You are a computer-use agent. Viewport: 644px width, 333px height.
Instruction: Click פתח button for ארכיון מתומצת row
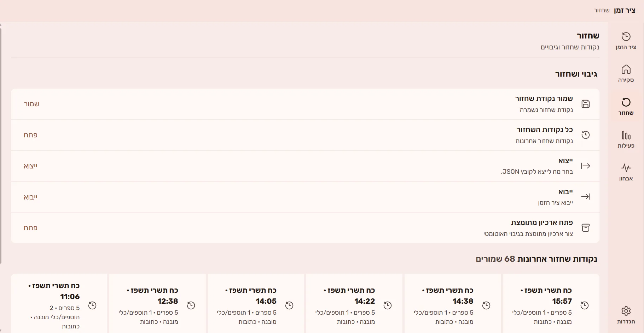pos(30,228)
